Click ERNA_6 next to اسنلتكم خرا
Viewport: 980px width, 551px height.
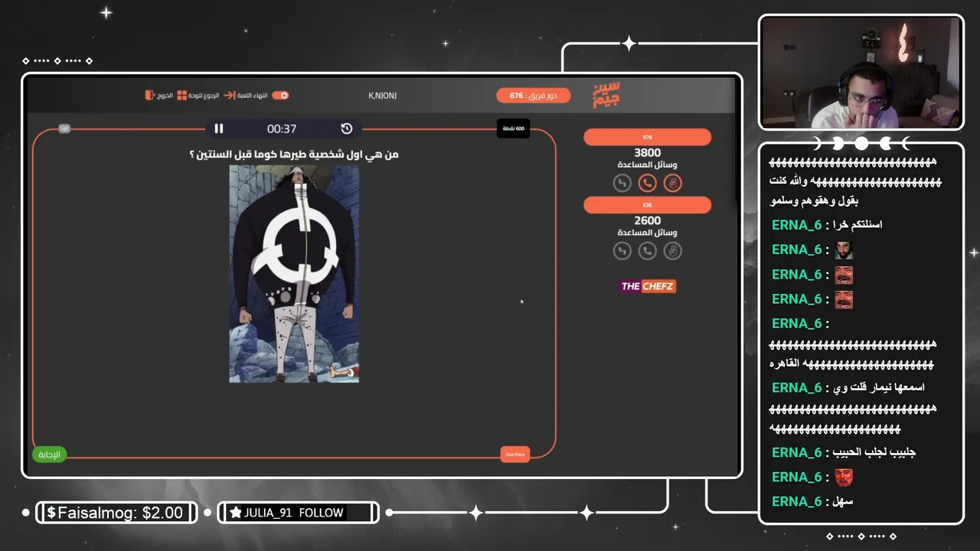coord(796,225)
